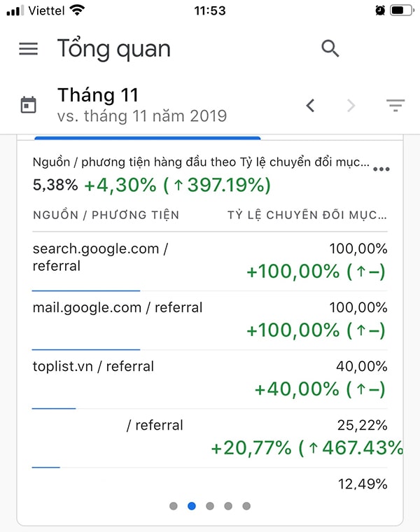Open the card's three-dot more menu
This screenshot has height=532, width=420.
(x=381, y=169)
